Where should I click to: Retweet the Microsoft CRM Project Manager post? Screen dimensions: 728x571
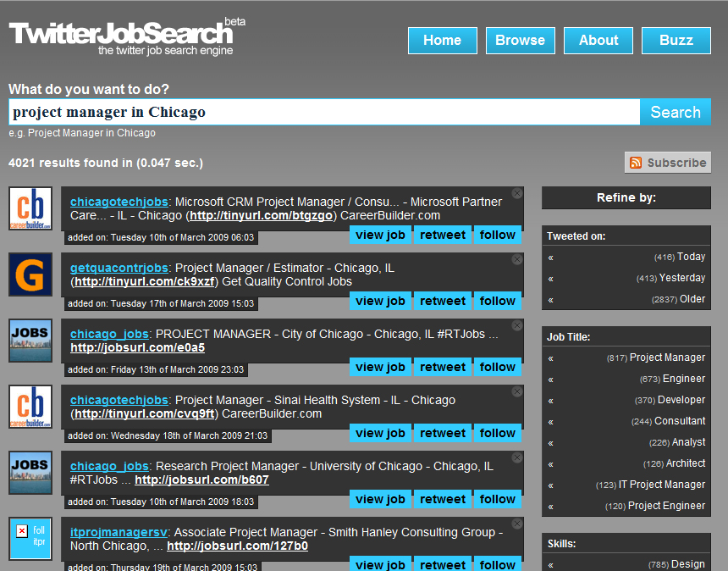point(443,235)
